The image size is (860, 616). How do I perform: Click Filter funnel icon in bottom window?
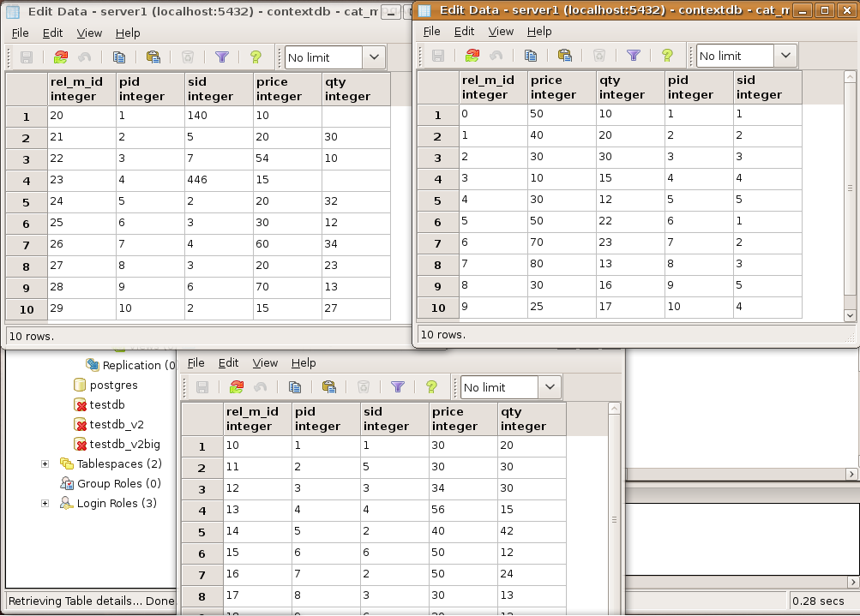click(398, 387)
